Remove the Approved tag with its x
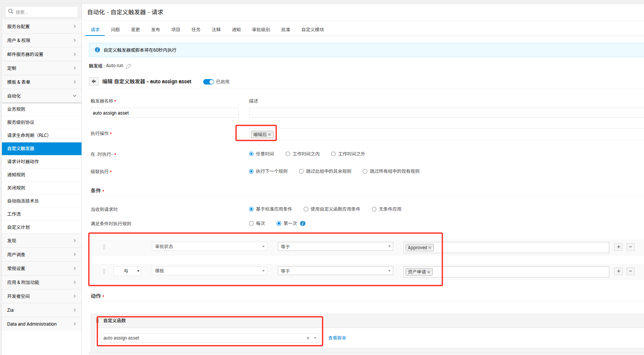Image resolution: width=644 pixels, height=355 pixels. point(430,248)
